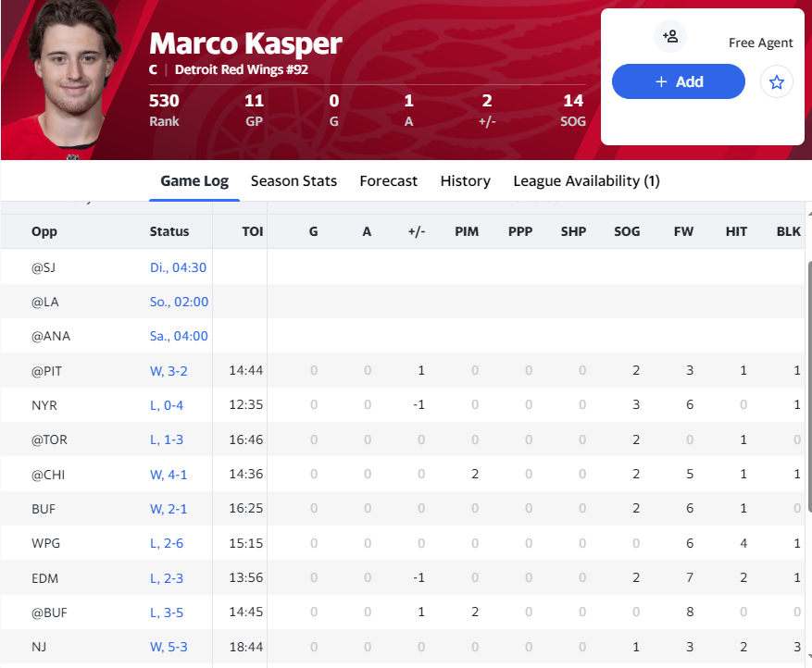
Task: Click the SOG column header
Action: tap(627, 232)
